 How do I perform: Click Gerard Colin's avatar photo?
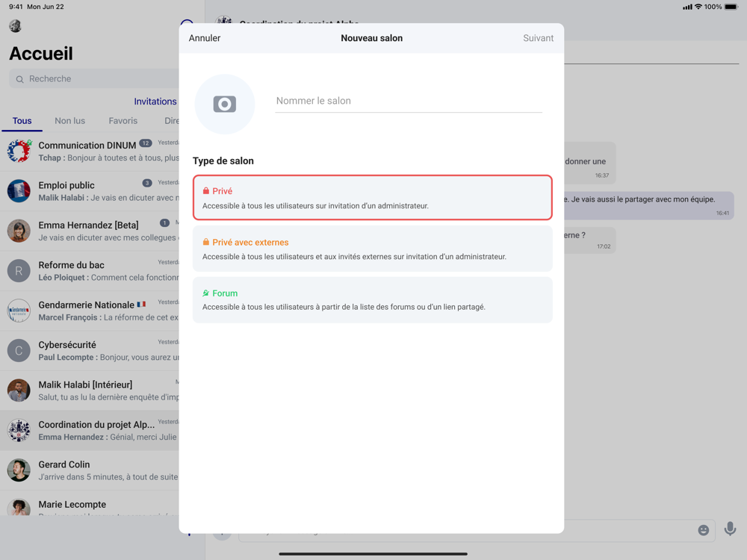(19, 470)
